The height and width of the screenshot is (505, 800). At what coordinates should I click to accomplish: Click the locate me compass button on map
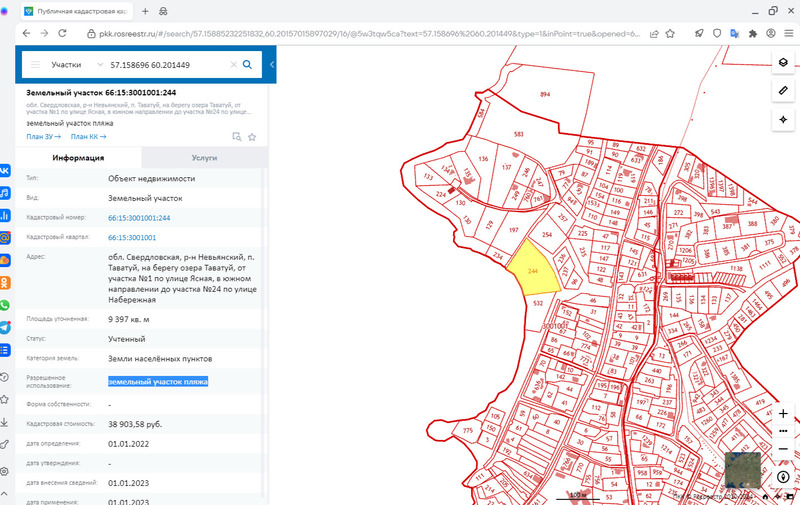coord(783,477)
